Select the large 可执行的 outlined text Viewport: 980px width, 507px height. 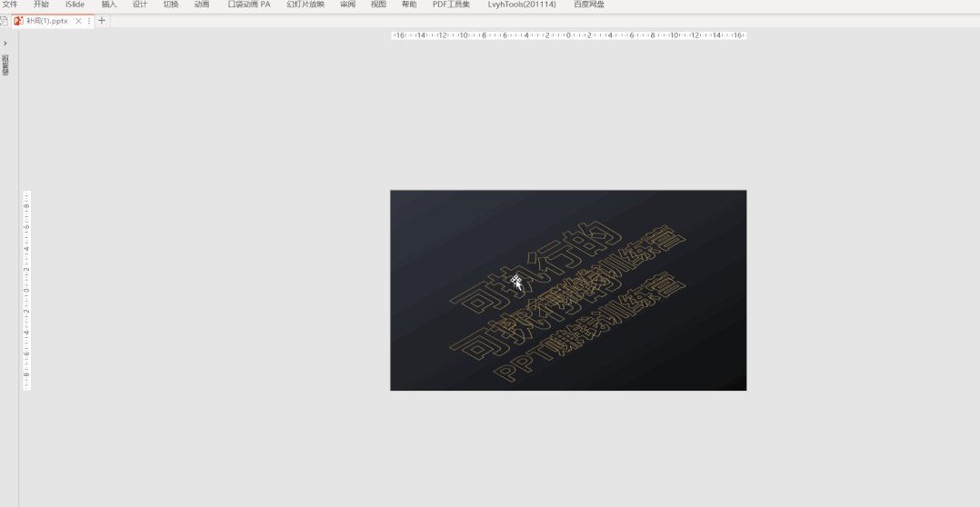537,267
